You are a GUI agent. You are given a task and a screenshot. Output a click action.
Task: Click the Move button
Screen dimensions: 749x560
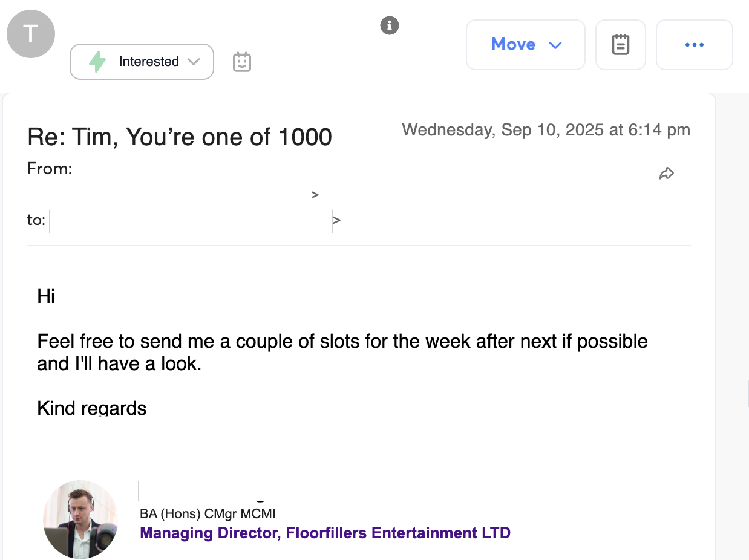(x=513, y=44)
